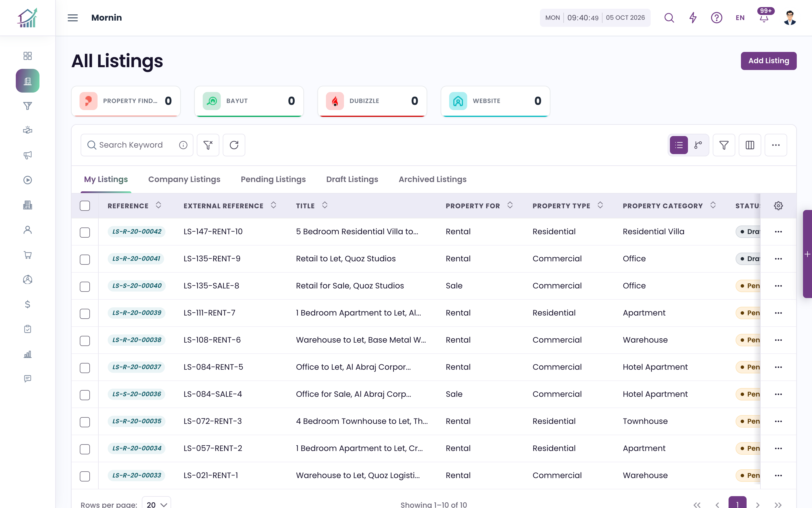Open notifications bell with 99+ badge
The image size is (812, 508).
pyautogui.click(x=764, y=18)
